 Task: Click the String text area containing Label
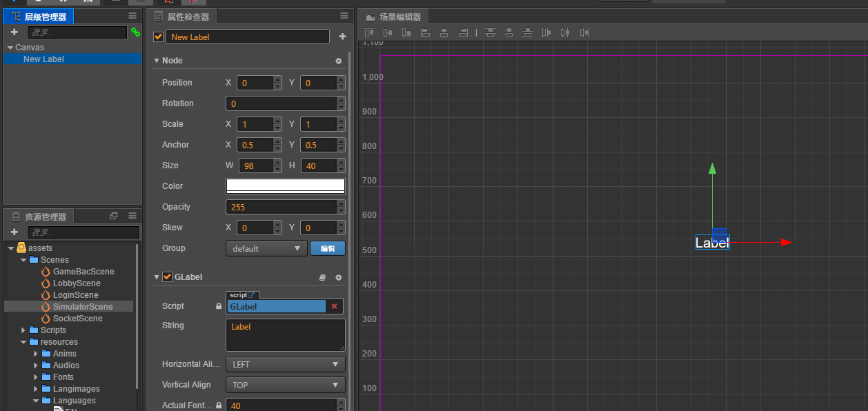pyautogui.click(x=286, y=335)
